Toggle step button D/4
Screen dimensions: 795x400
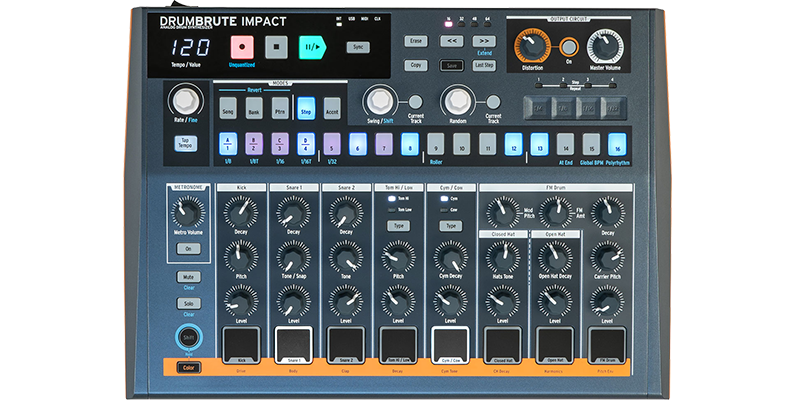click(x=306, y=144)
